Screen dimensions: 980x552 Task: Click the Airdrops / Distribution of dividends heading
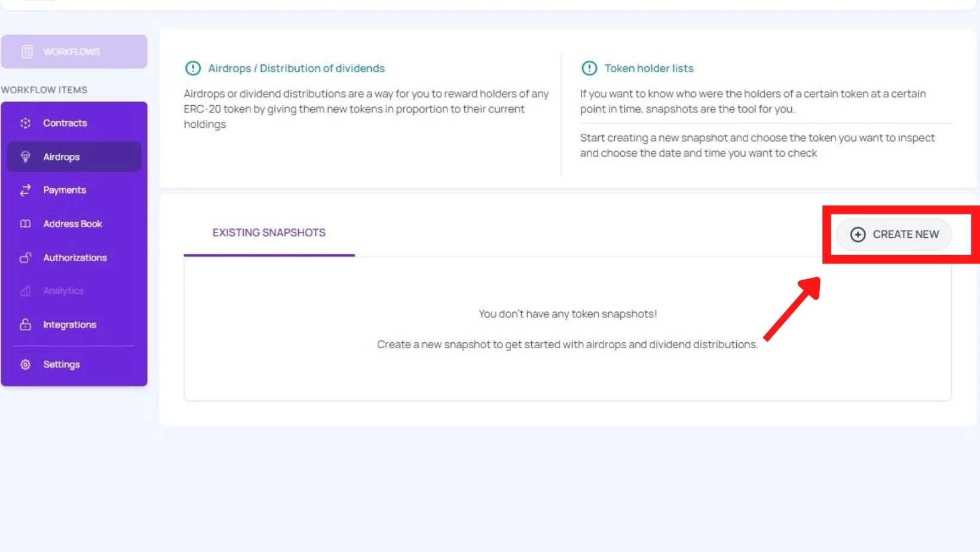coord(297,68)
